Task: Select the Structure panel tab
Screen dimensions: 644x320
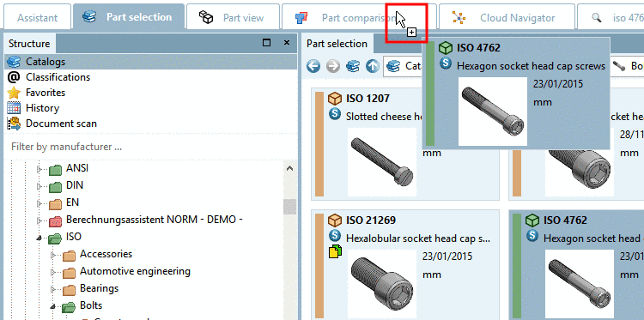Action: click(x=29, y=44)
